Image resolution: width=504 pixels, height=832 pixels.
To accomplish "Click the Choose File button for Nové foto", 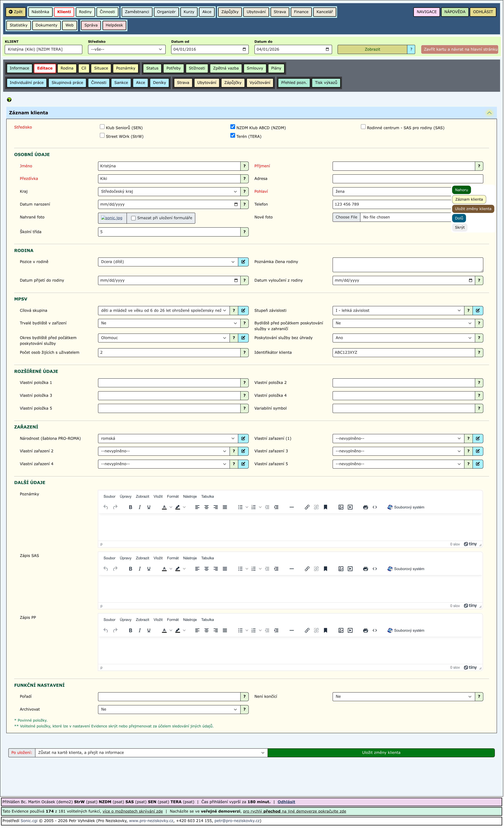I will [x=346, y=218].
